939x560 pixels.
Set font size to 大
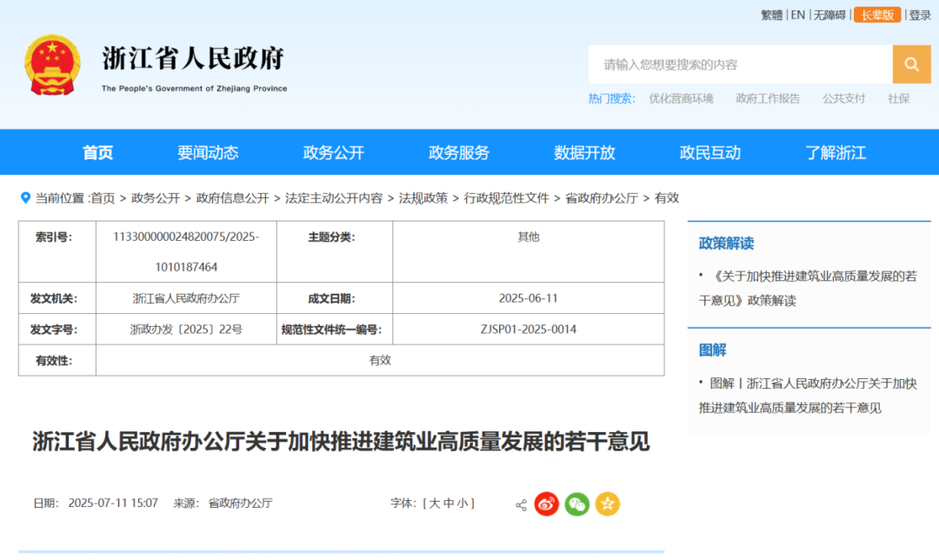coord(434,503)
